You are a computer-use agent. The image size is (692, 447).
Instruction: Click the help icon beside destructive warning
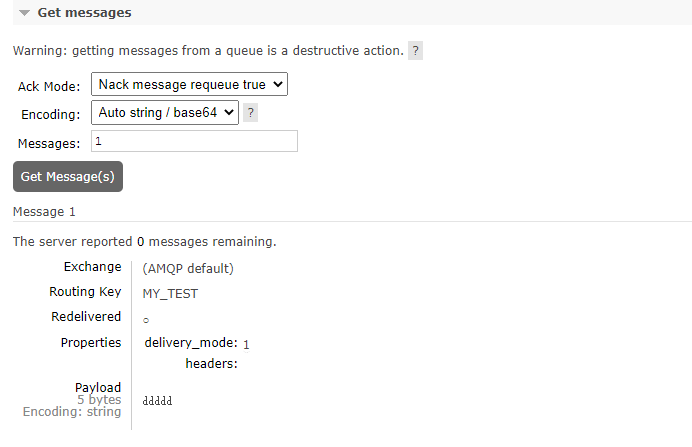click(415, 50)
